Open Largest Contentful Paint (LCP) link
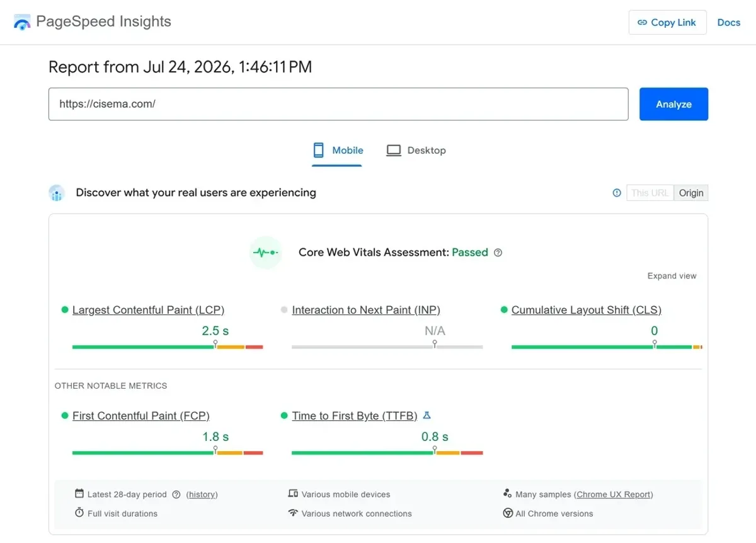This screenshot has height=543, width=756. 148,310
